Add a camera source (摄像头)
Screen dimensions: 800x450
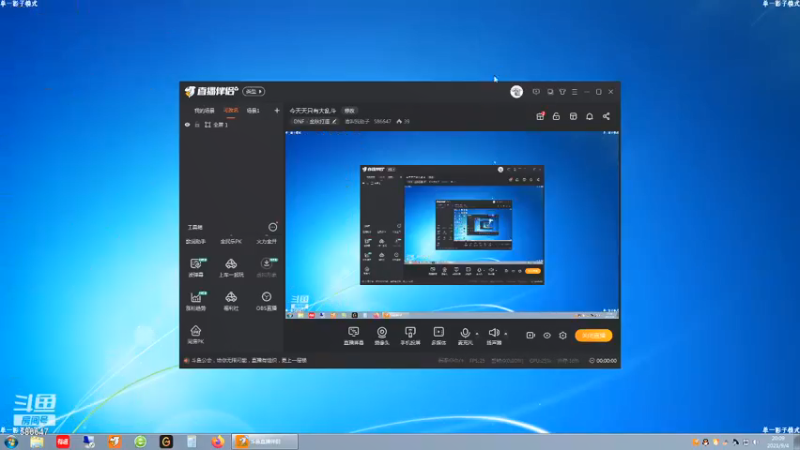[382, 336]
